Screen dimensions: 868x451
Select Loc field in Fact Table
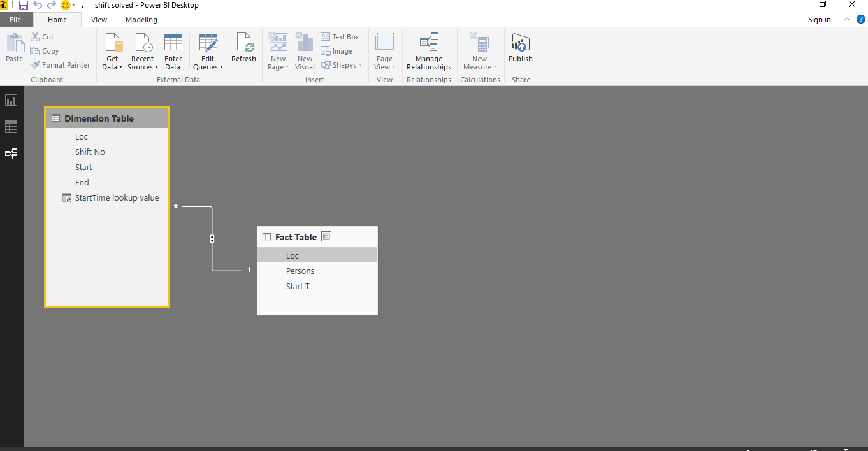(x=317, y=255)
